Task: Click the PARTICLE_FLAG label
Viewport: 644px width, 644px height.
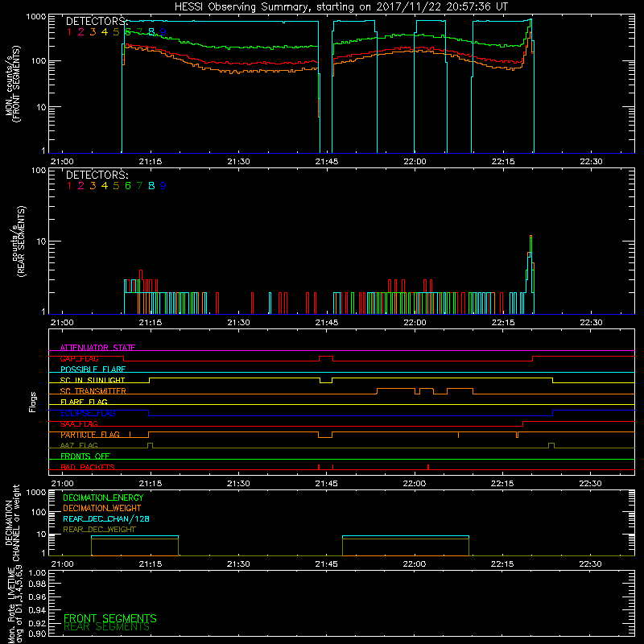Action: [x=90, y=435]
